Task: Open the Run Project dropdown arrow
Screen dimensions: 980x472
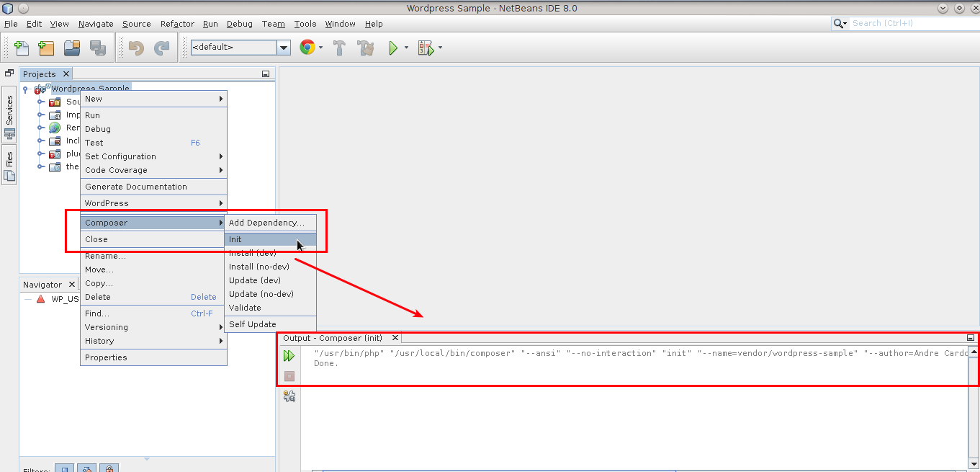Action: [406, 48]
